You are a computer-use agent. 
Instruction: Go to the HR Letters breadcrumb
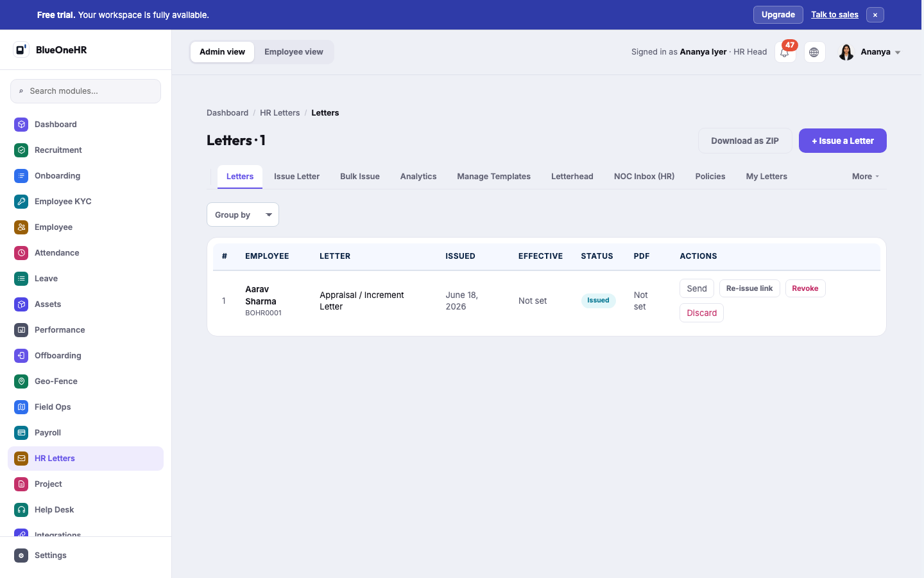[280, 113]
